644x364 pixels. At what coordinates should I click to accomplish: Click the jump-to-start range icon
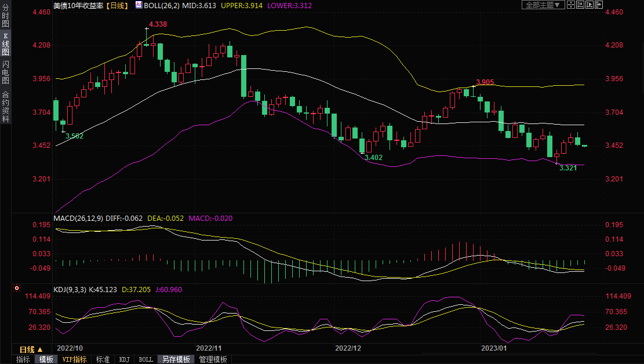pyautogui.click(x=580, y=5)
